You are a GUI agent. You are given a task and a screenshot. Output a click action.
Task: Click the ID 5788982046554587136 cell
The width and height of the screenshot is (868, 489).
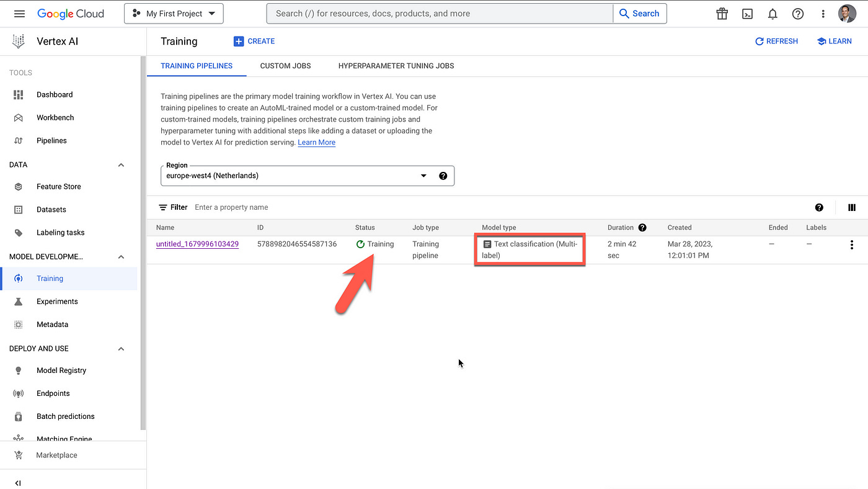coord(297,244)
